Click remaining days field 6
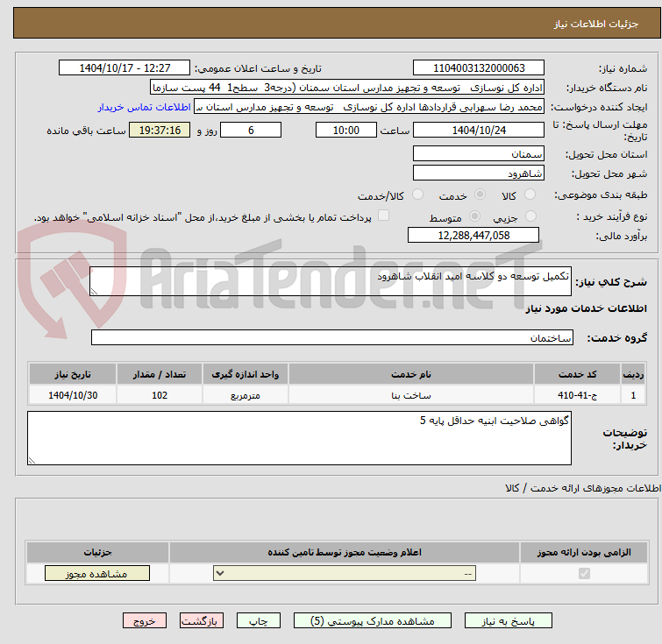Viewport: 662px width, 644px height. (x=251, y=130)
